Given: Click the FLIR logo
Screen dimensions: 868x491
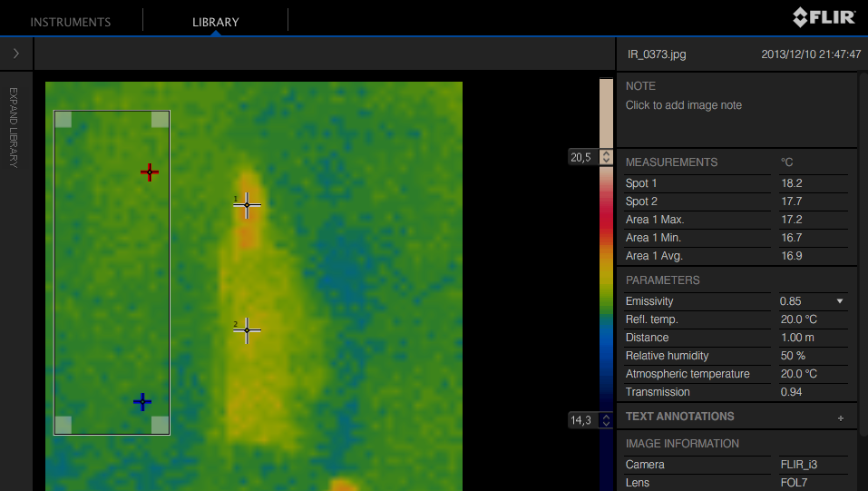Looking at the screenshot, I should [824, 17].
